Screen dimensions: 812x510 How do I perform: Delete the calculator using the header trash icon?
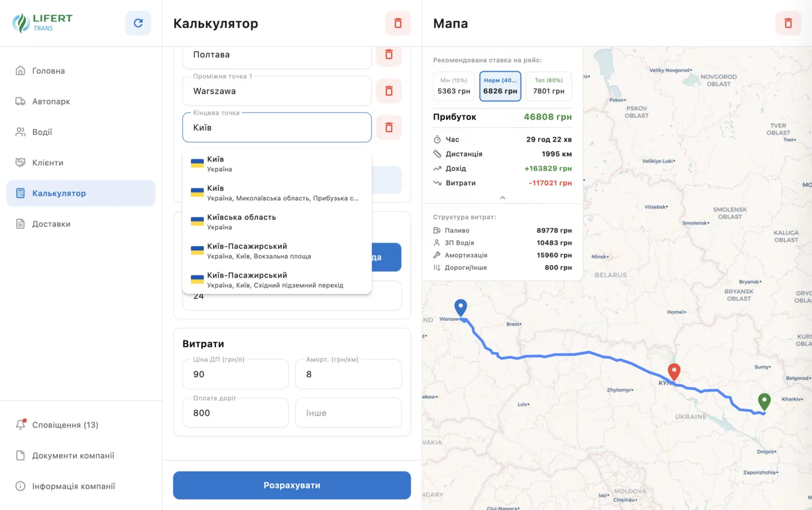[x=398, y=23]
